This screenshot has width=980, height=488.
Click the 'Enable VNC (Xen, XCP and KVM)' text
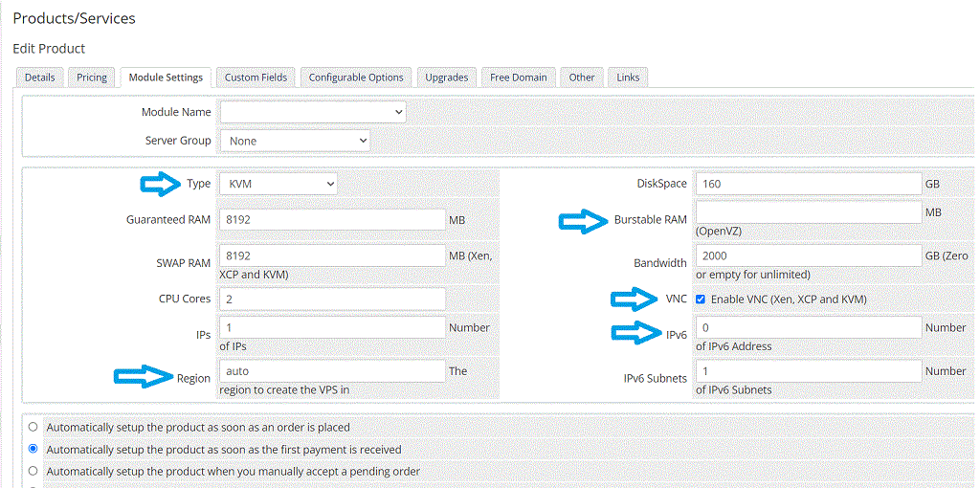[789, 299]
